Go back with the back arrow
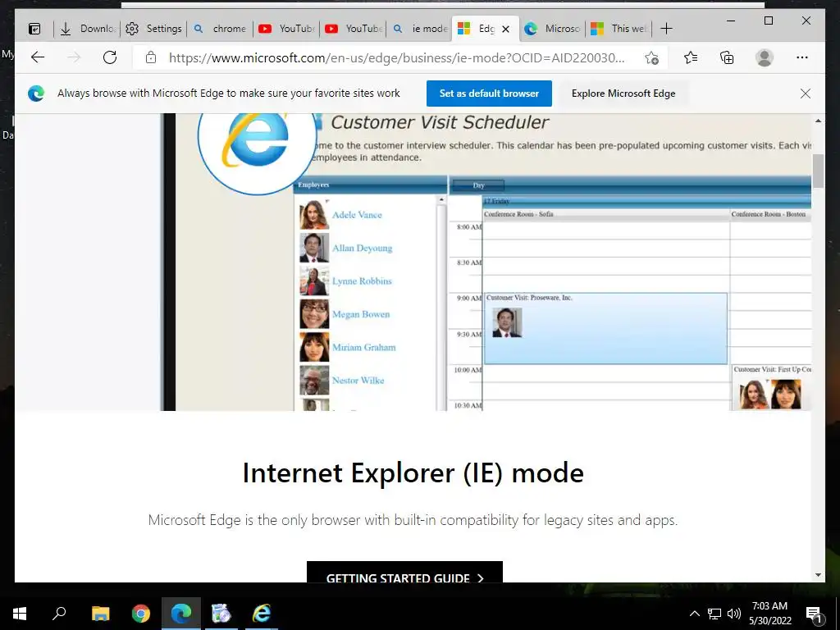This screenshot has width=840, height=630. coord(38,57)
